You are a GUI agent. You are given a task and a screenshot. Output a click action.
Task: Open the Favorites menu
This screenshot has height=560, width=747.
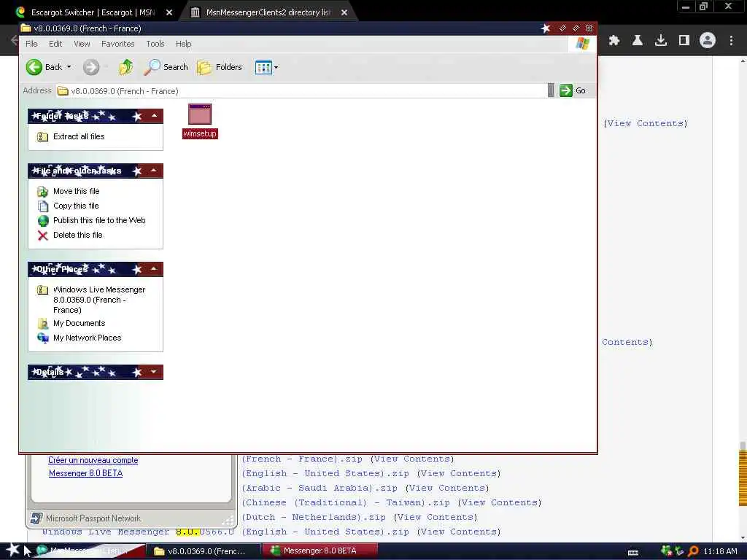117,44
